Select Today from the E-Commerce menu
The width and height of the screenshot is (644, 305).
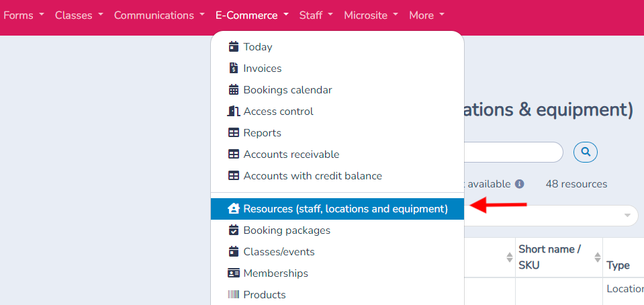coord(337,46)
